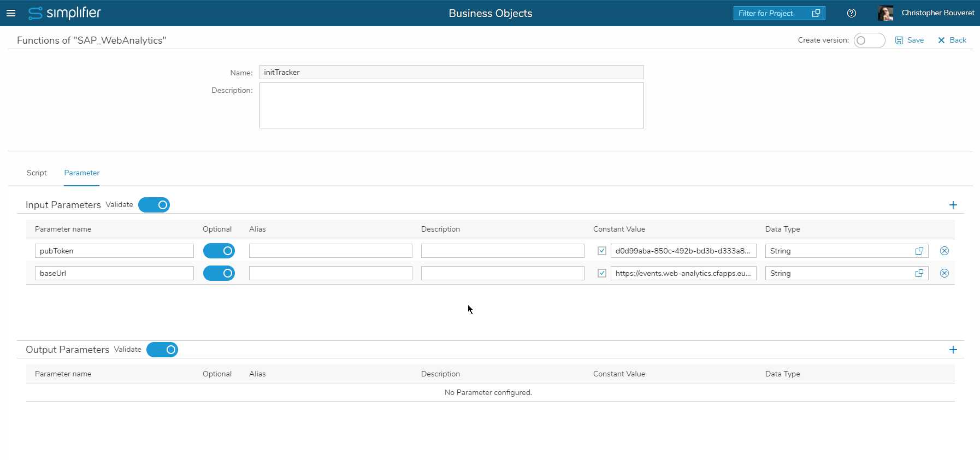The width and height of the screenshot is (980, 460).
Task: Uncheck Constant Value checkbox for pubToken
Action: 602,251
